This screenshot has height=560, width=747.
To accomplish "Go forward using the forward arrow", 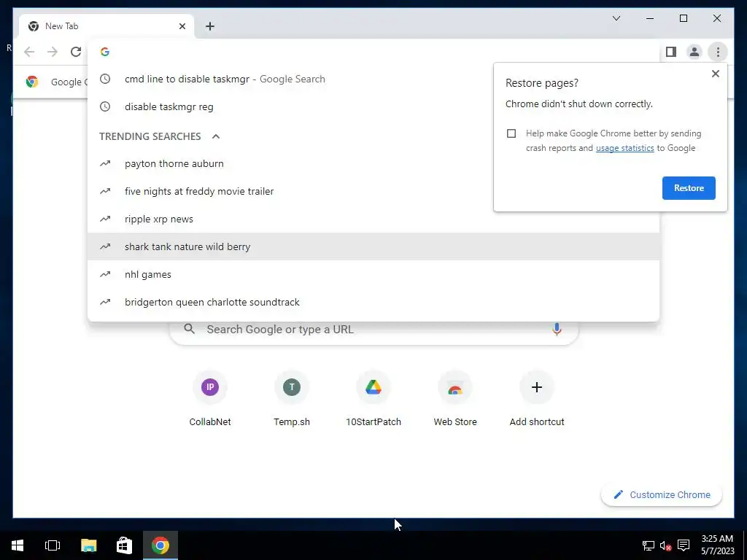I will (x=53, y=52).
